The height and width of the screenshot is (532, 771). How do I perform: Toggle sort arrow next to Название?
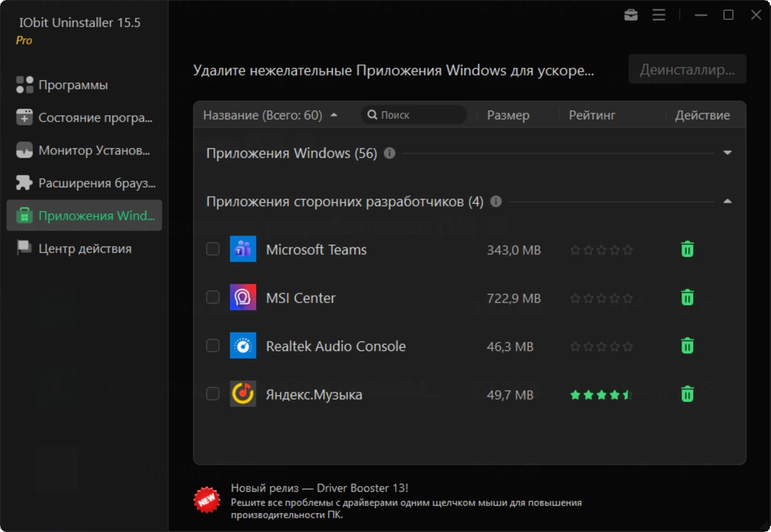click(333, 115)
